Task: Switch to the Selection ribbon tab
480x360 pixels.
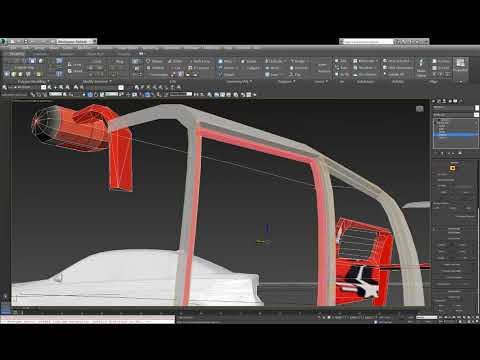Action: click(x=66, y=53)
